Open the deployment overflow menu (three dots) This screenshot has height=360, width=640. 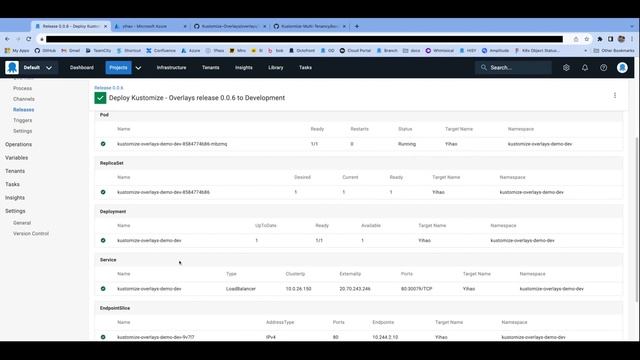coord(615,96)
